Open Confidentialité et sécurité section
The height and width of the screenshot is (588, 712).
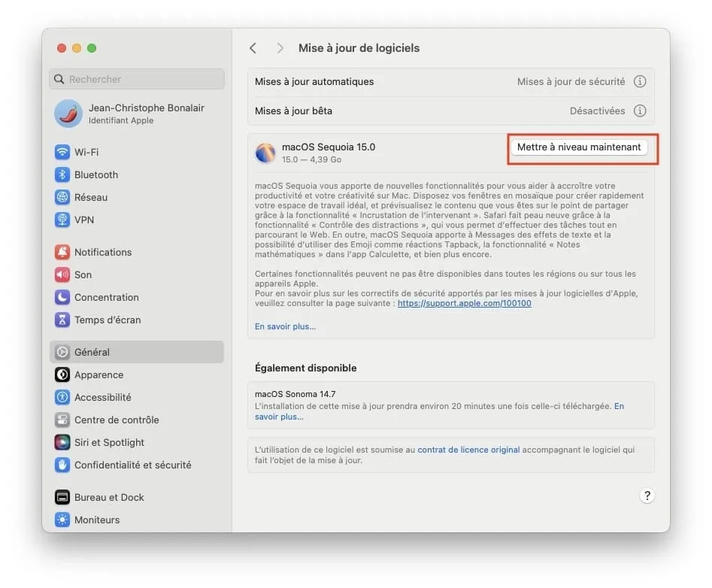132,465
